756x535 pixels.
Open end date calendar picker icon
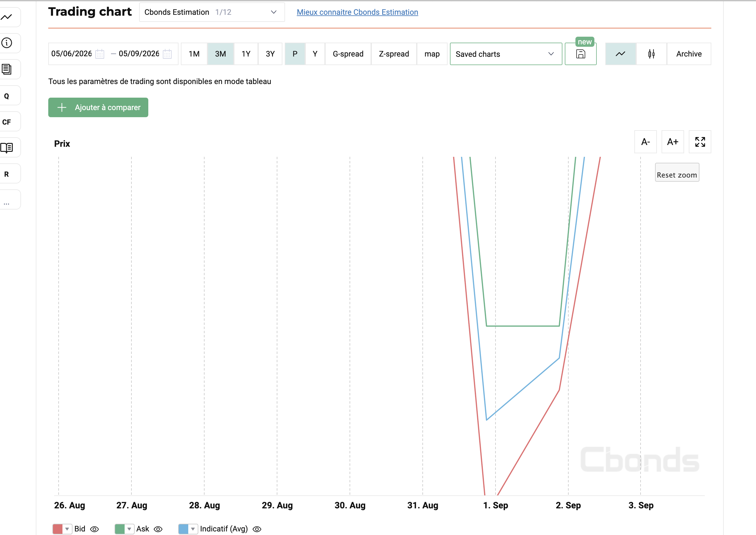[168, 54]
